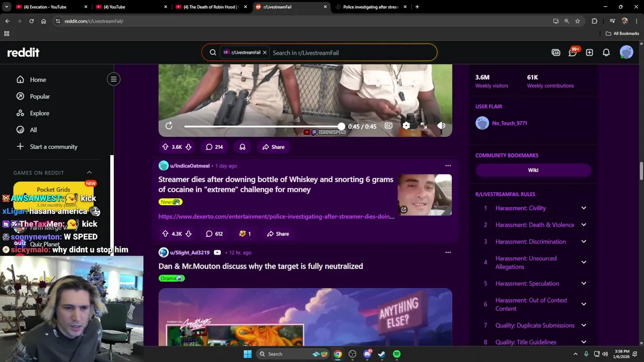Downvote the Whiskey streamer post

[188, 233]
